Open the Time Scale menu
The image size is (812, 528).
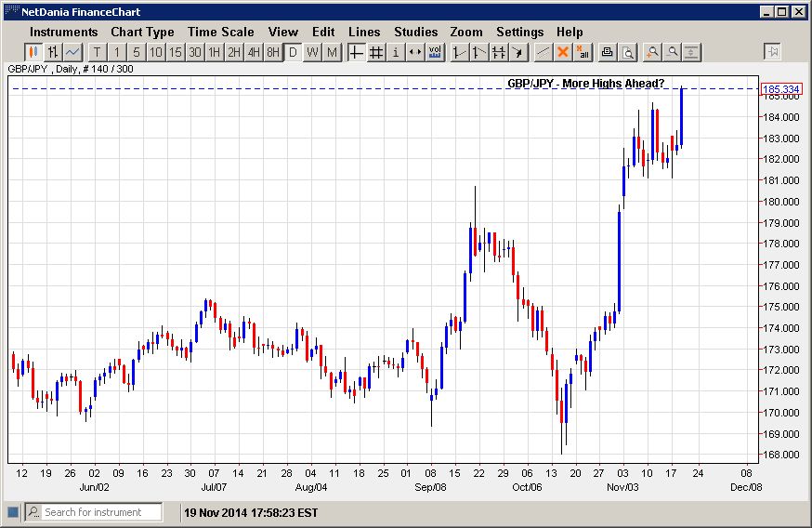(221, 33)
